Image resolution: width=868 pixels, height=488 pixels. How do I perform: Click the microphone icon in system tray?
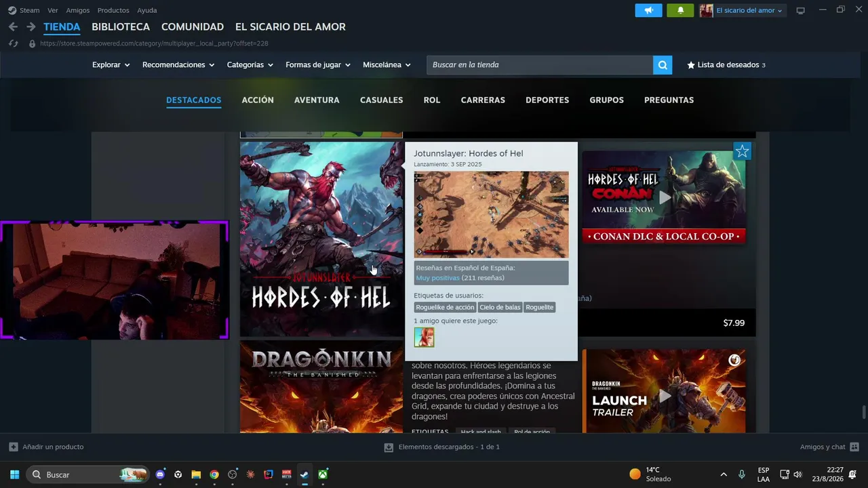(x=741, y=474)
